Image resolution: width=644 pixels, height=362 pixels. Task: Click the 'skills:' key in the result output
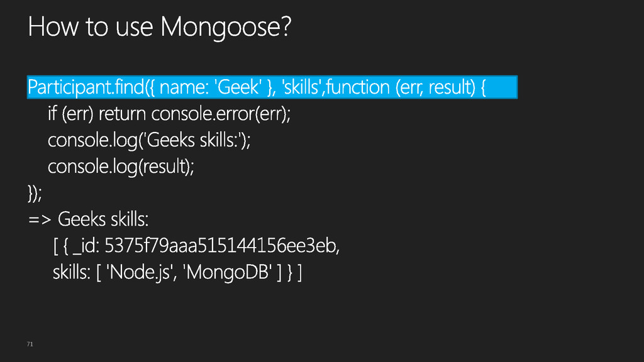(x=72, y=272)
